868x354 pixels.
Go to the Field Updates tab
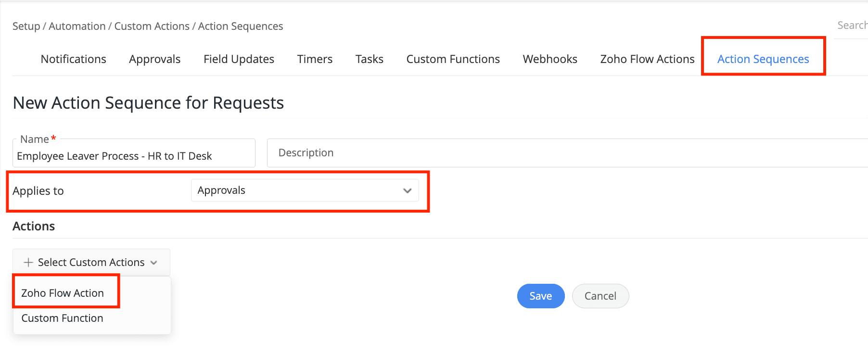(x=239, y=59)
